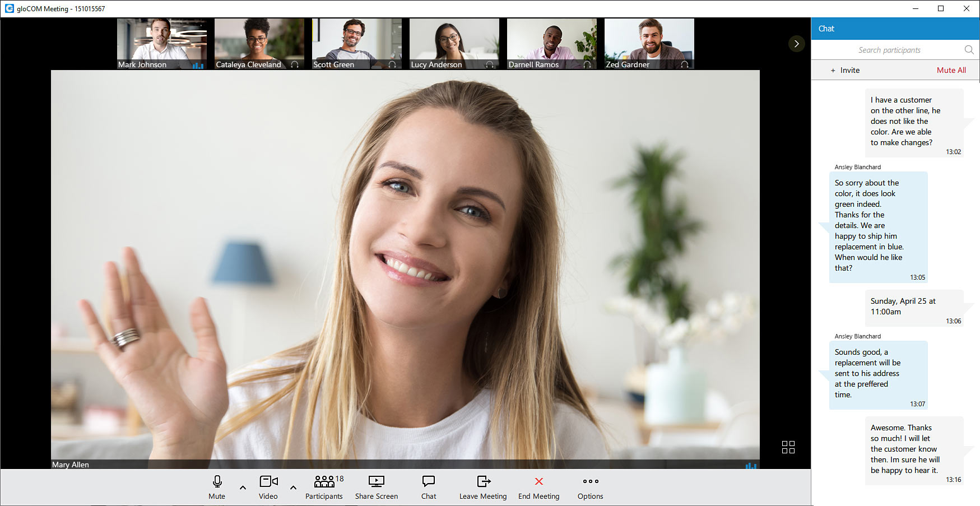
Task: Start Share Screen
Action: tap(376, 487)
